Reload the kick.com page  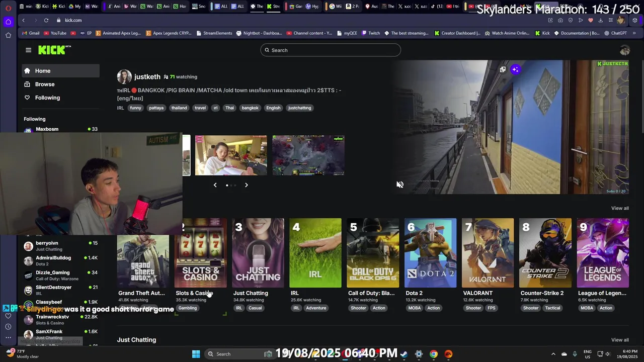point(46,20)
